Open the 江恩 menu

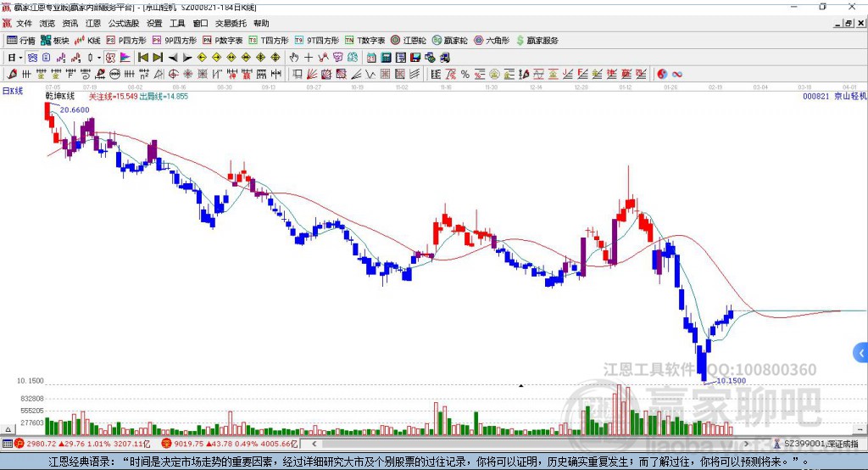pyautogui.click(x=93, y=23)
